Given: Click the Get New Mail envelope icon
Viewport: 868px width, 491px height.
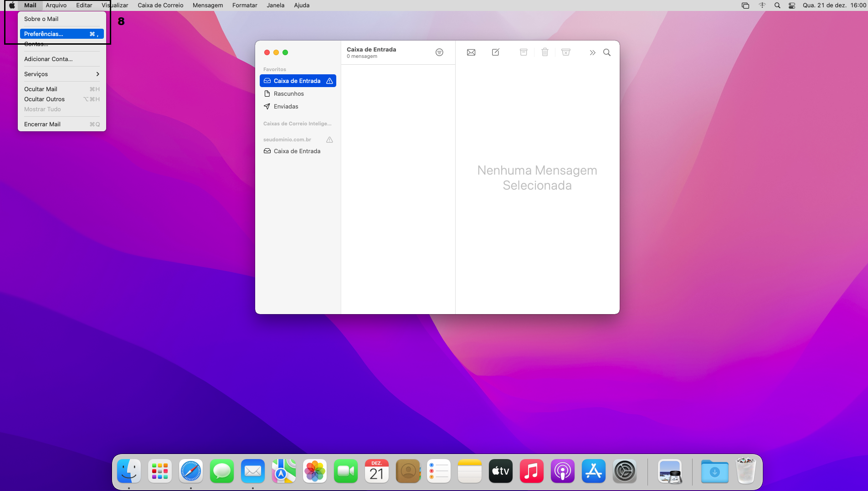Looking at the screenshot, I should click(471, 52).
